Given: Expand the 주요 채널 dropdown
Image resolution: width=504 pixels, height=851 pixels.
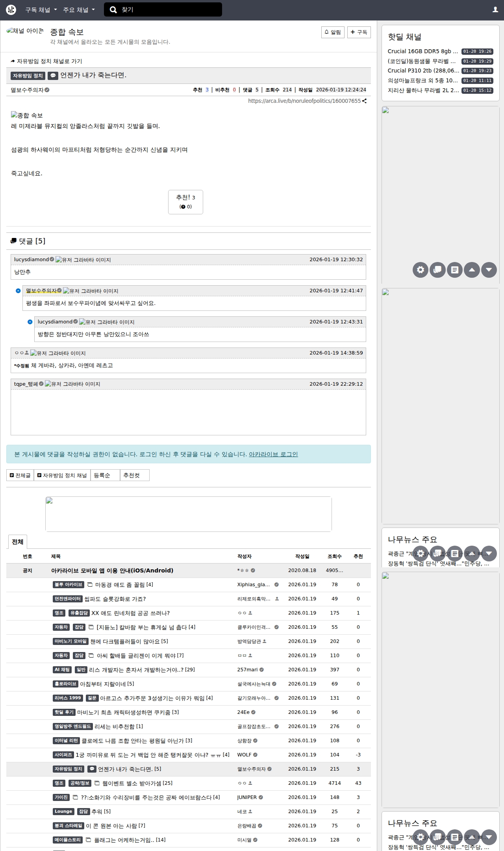Looking at the screenshot, I should click(x=79, y=10).
